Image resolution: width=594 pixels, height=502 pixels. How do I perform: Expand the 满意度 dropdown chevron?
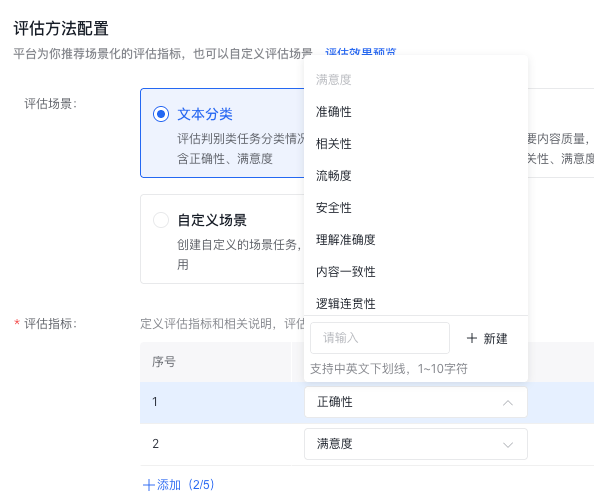(x=508, y=444)
